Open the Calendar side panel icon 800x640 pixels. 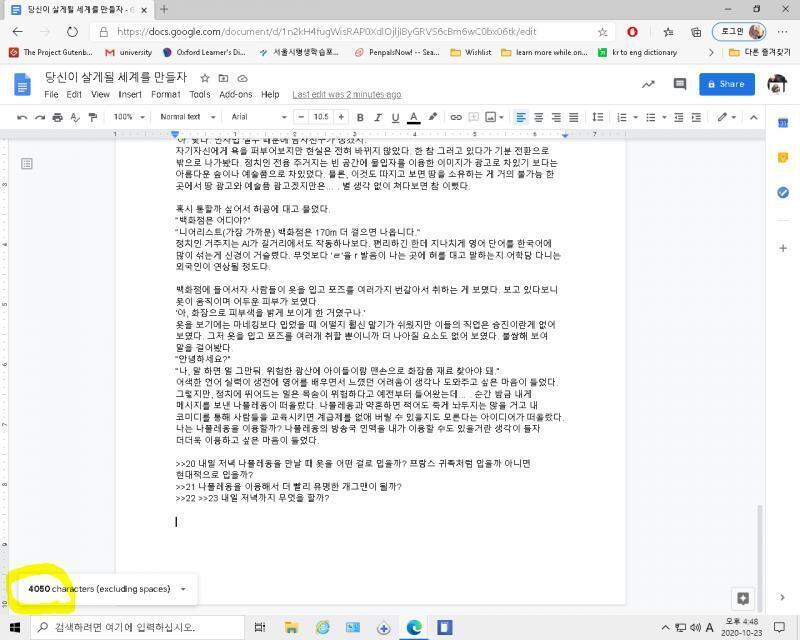(x=783, y=123)
